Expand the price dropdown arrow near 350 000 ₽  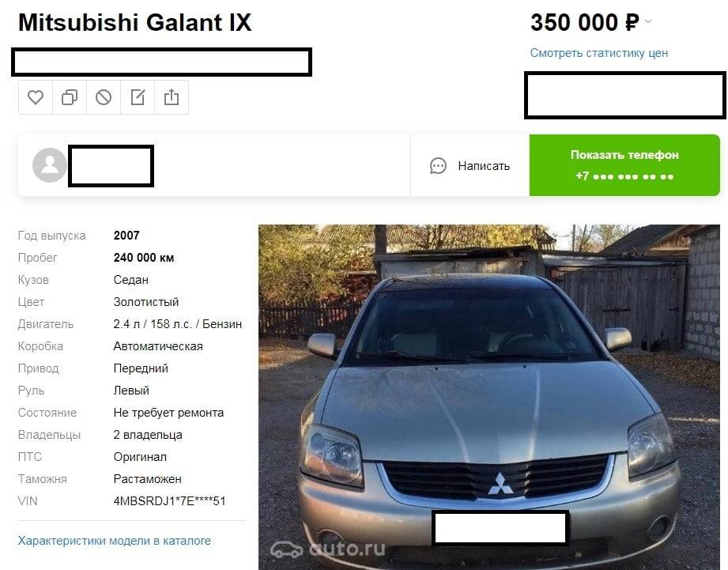649,21
